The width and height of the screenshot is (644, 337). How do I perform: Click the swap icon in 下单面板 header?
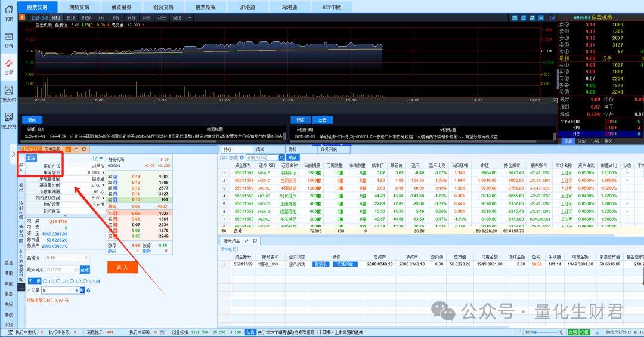(x=76, y=149)
